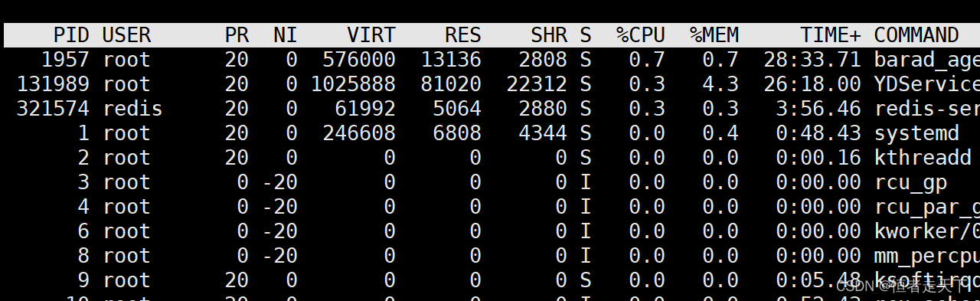Click the time 28:33.71
This screenshot has width=980, height=301.
812,60
